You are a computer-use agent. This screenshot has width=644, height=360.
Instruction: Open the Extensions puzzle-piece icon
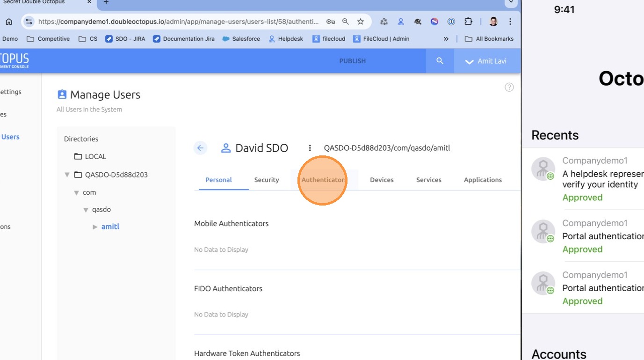pos(468,22)
